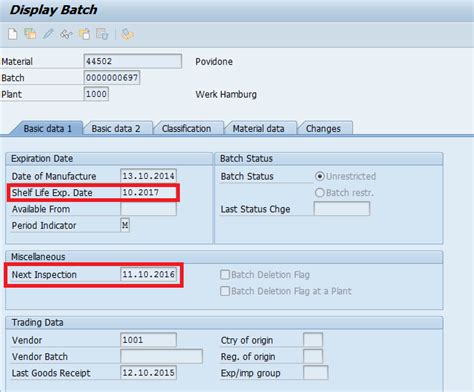Click the trash-can delete toolbar icon
The image size is (474, 392).
pyautogui.click(x=102, y=34)
